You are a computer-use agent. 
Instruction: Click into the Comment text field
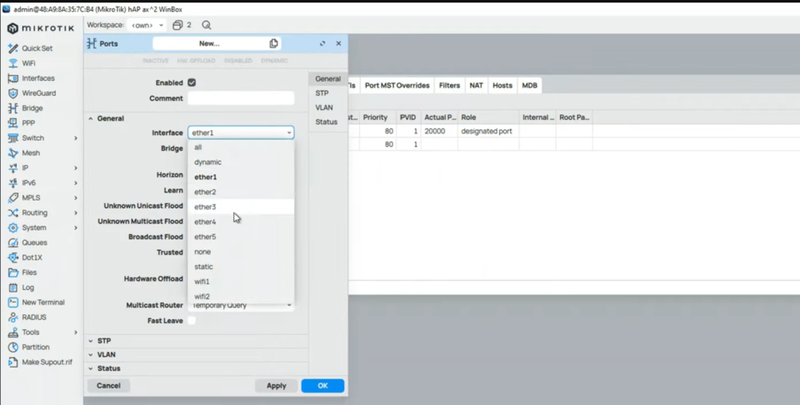(x=241, y=98)
